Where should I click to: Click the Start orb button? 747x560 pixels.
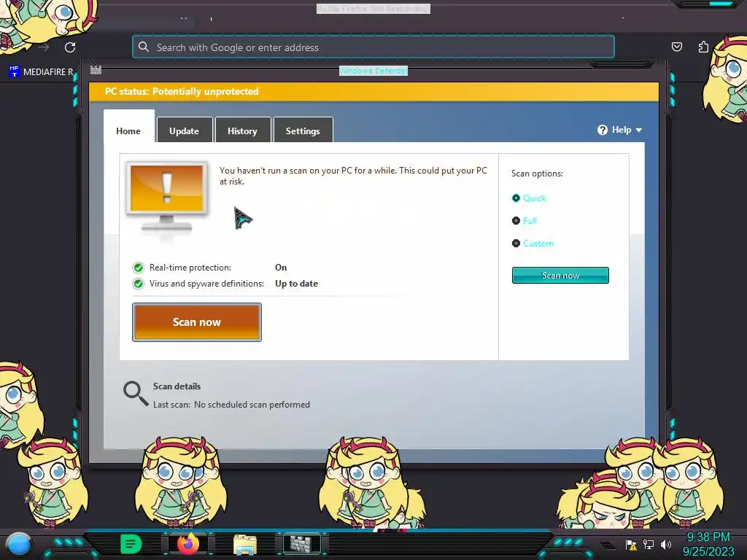pyautogui.click(x=19, y=545)
